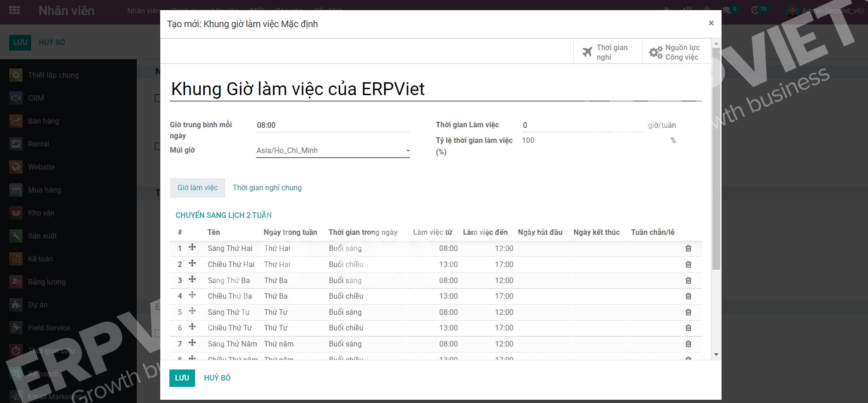Viewport: 868px width, 403px height.
Task: Click Buổi sáng cell in Sáng Thứ Năm row
Action: click(345, 344)
